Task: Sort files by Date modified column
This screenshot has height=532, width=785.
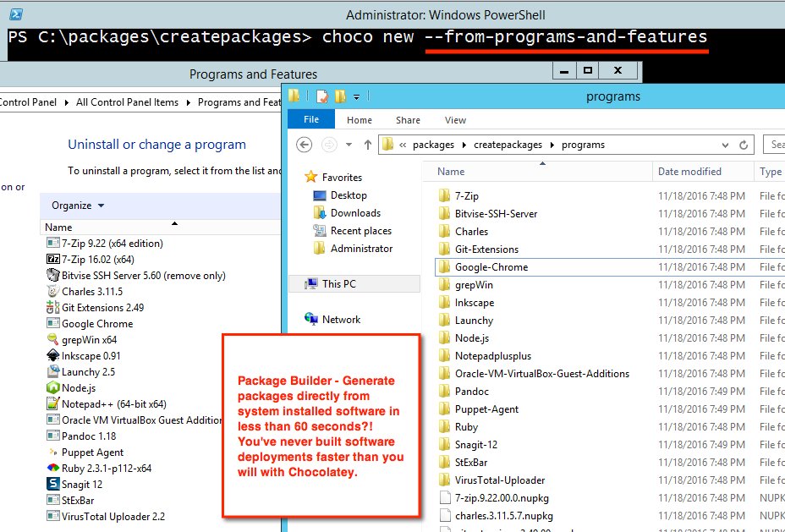Action: point(703,172)
